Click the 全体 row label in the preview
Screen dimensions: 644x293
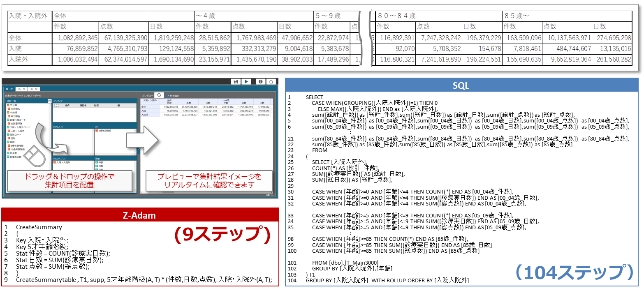click(x=144, y=106)
